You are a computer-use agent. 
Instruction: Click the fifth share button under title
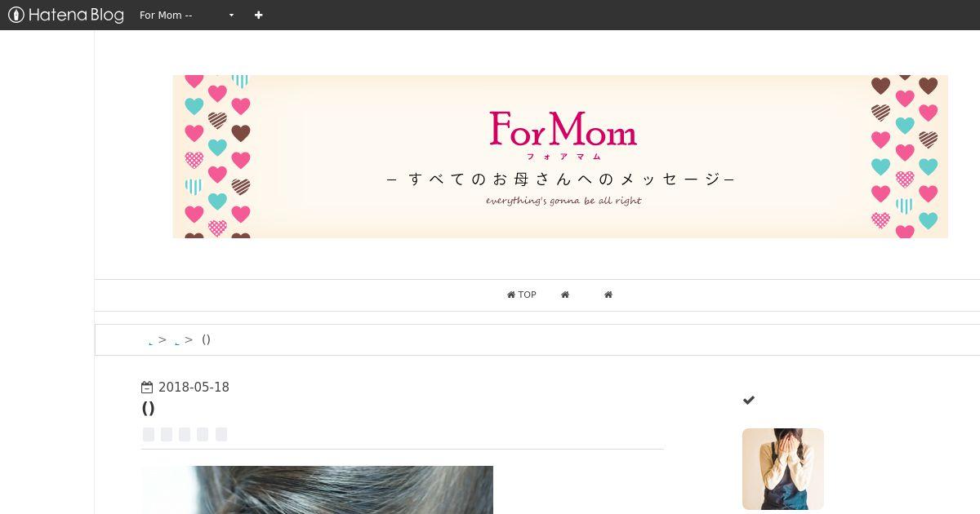[x=221, y=434]
